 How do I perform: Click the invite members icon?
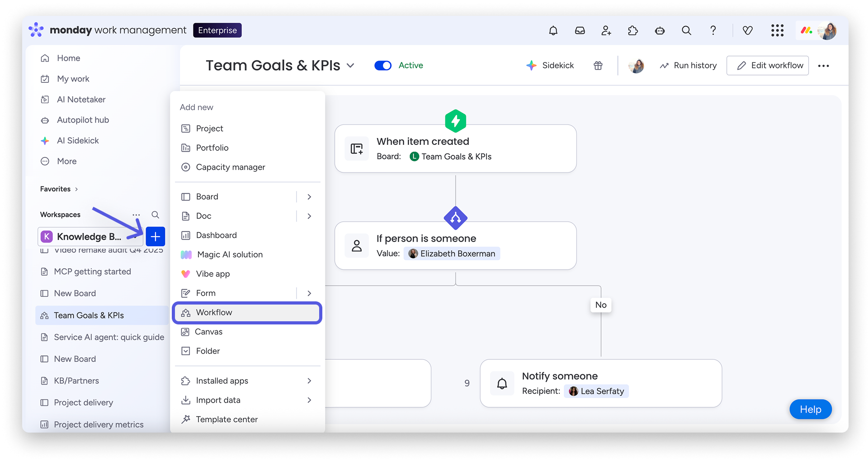pyautogui.click(x=606, y=30)
